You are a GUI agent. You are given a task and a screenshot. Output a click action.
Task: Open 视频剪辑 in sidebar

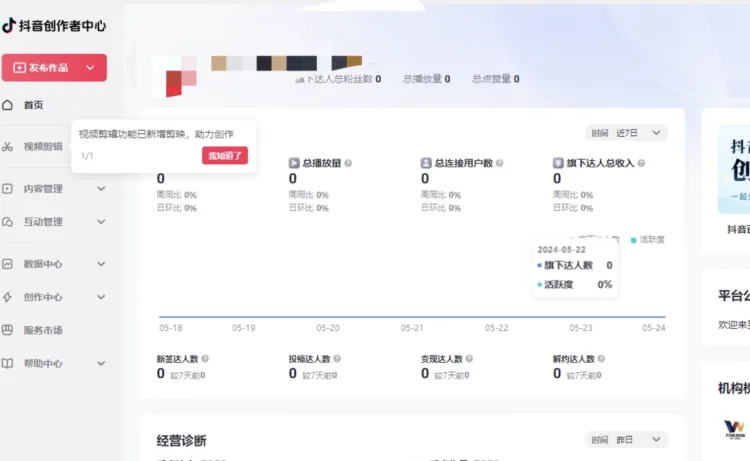[43, 146]
